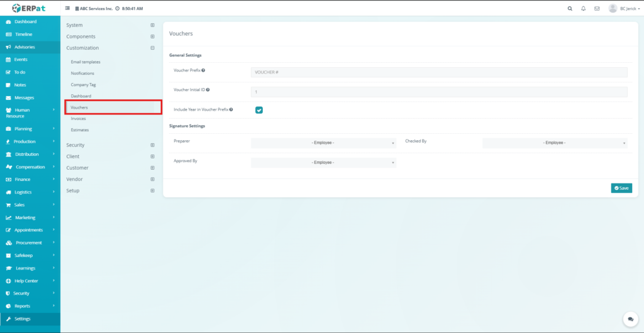Expand the Security settings section
This screenshot has height=333, width=644.
152,145
